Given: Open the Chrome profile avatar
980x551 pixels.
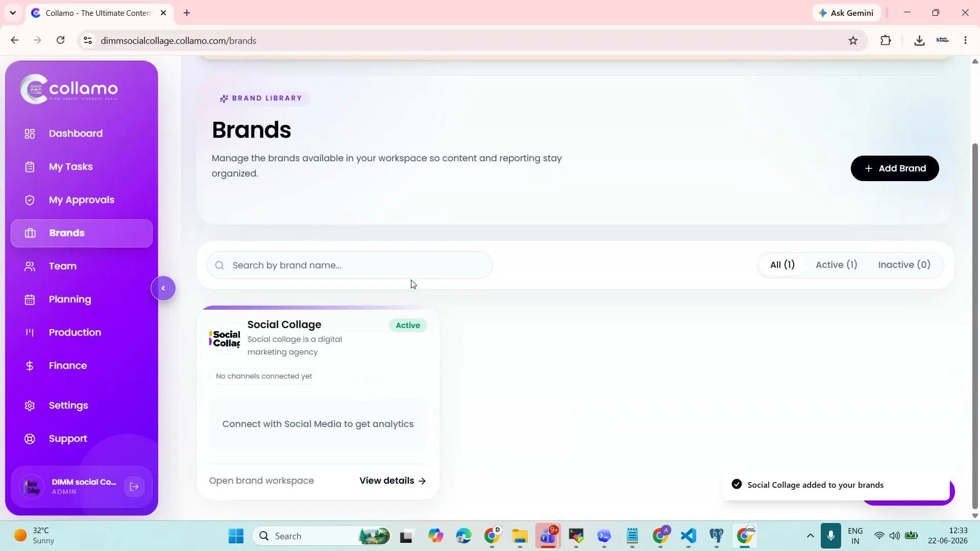Looking at the screenshot, I should pos(942,40).
